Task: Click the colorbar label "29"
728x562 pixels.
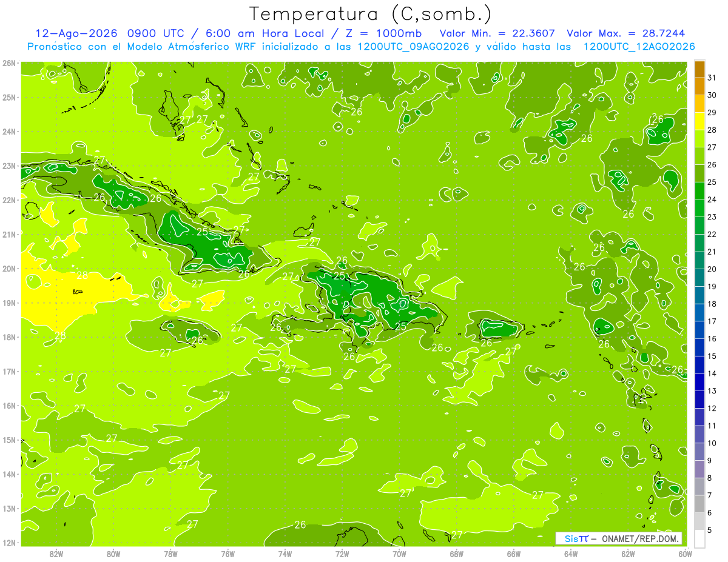Action: 712,113
